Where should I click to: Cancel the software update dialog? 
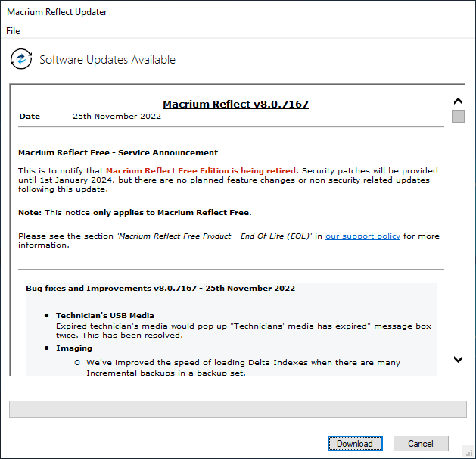[x=421, y=444]
